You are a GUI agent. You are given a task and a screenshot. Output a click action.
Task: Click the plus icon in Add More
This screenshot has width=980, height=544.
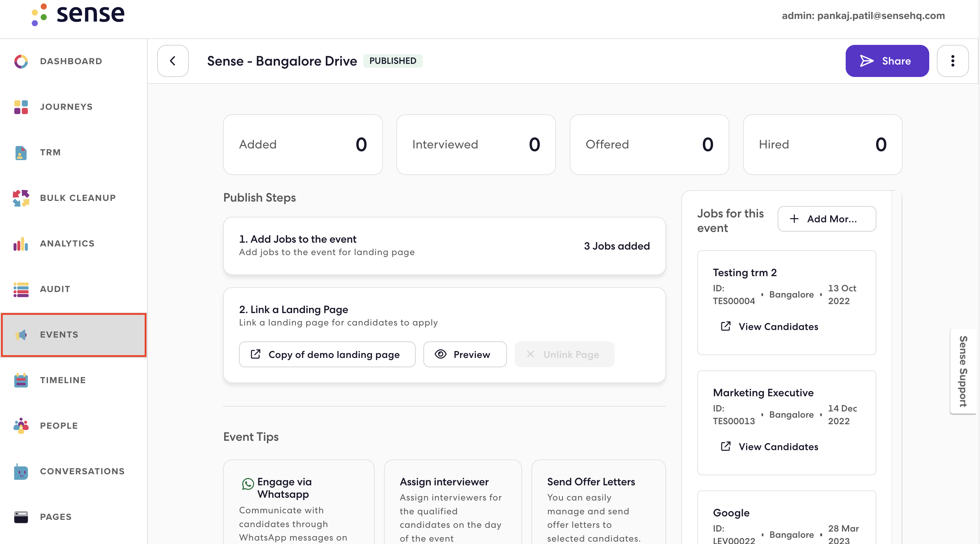794,218
